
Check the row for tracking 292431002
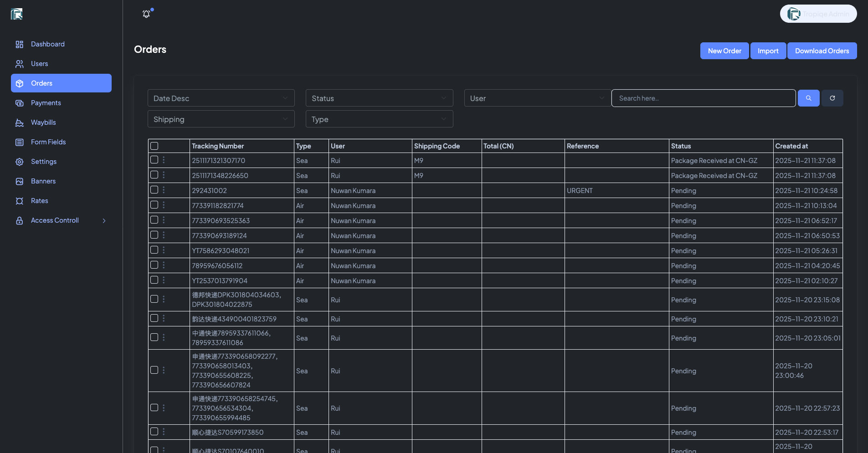coord(154,190)
